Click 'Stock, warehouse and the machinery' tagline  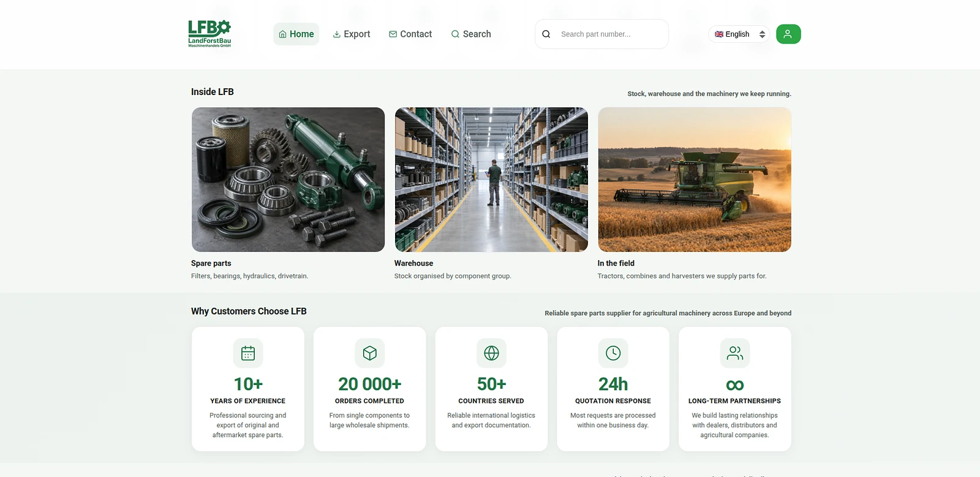[x=709, y=94]
